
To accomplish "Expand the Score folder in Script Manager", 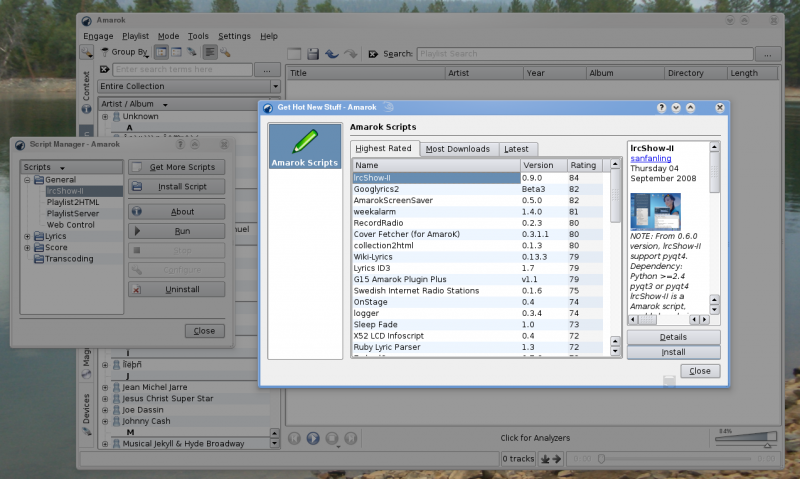I will pyautogui.click(x=27, y=247).
